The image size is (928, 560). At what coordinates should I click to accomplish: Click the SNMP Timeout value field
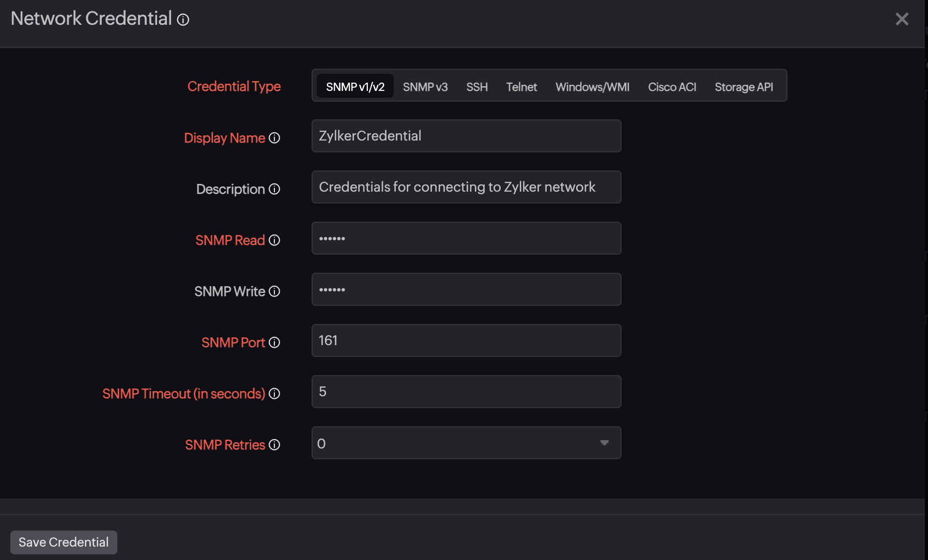(x=465, y=391)
